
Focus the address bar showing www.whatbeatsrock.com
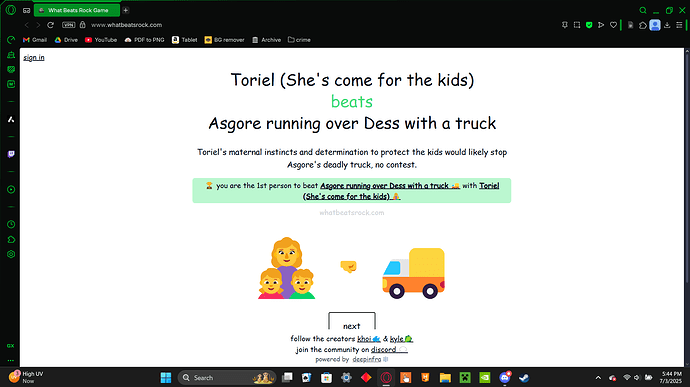tap(127, 25)
